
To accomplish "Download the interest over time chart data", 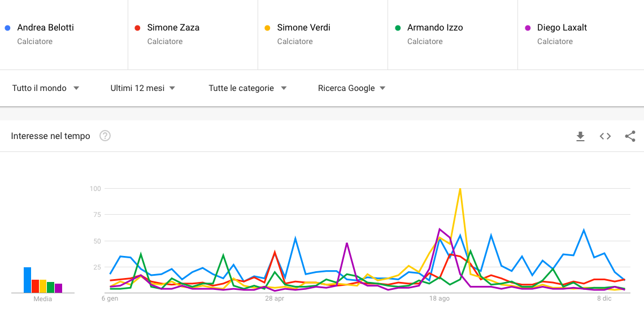I will coord(580,136).
